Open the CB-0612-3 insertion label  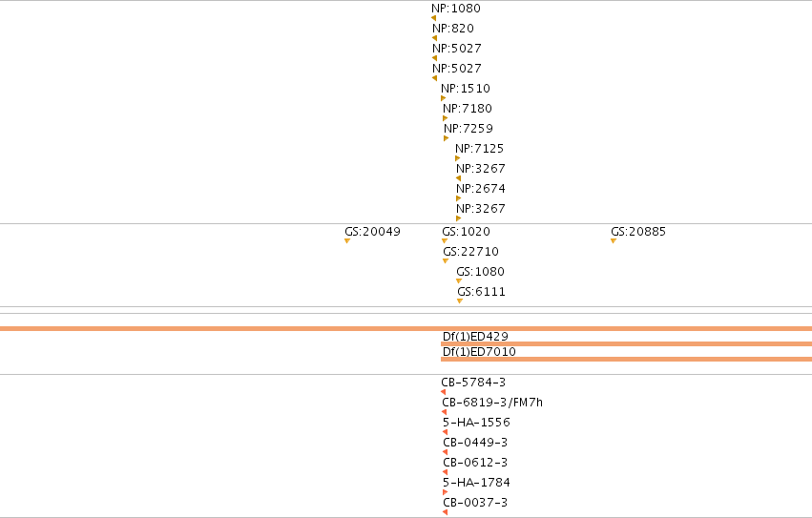point(475,463)
